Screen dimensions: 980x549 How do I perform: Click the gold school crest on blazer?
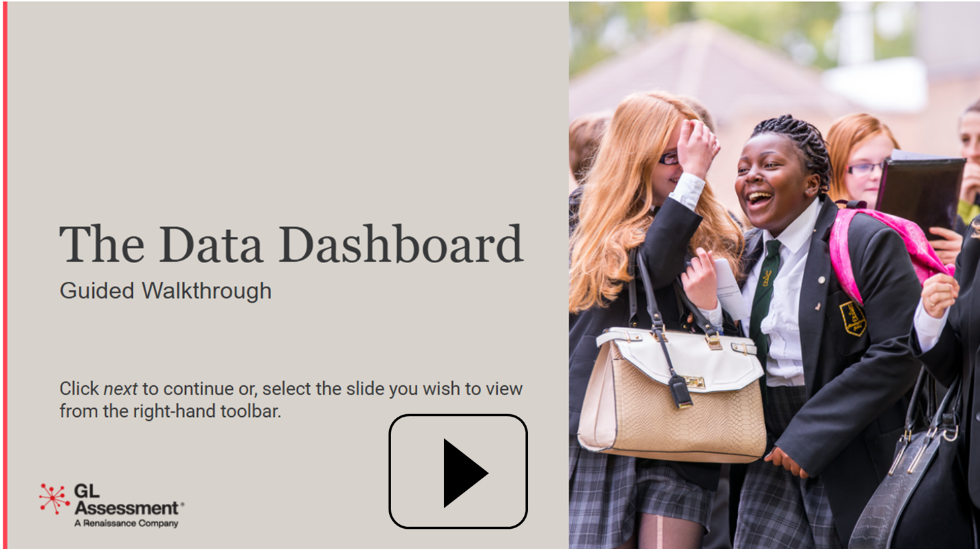(853, 318)
